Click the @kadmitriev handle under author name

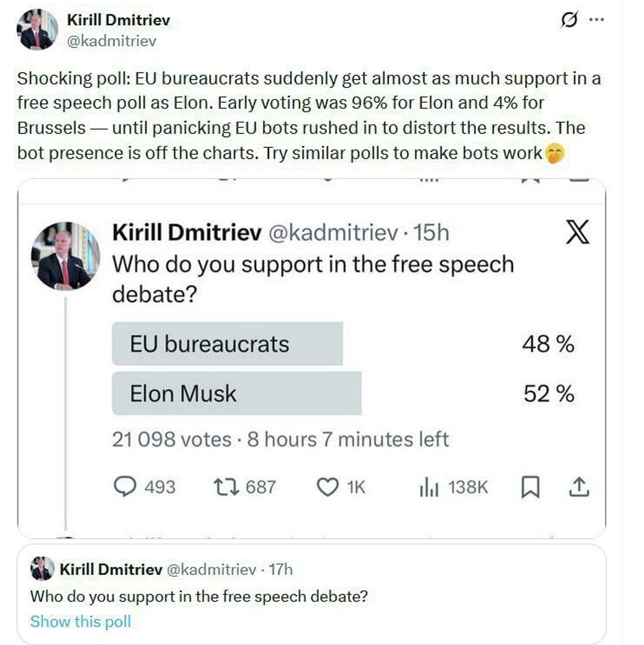(x=112, y=41)
